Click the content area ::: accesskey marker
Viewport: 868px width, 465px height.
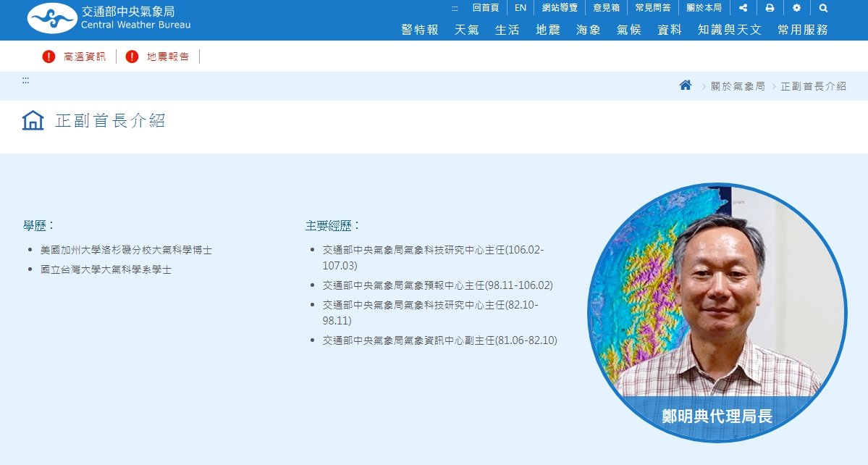[25, 80]
